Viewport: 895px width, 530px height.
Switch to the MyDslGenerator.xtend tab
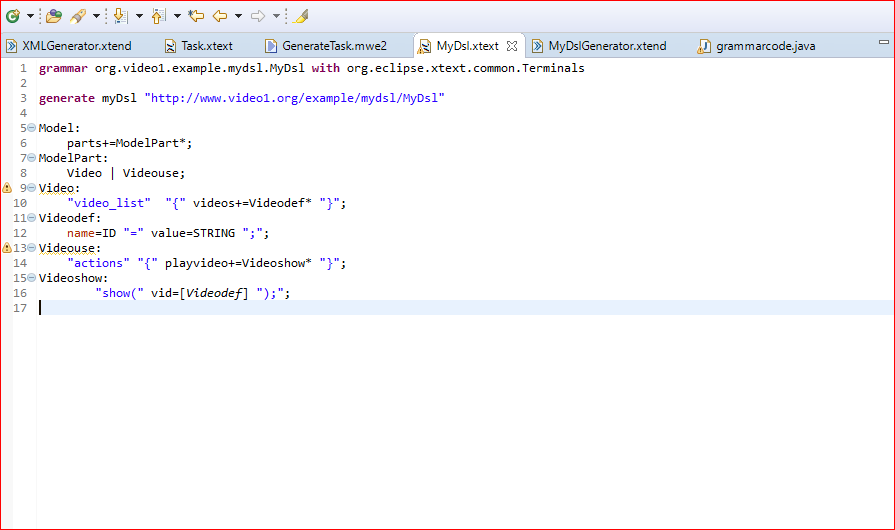(x=607, y=46)
